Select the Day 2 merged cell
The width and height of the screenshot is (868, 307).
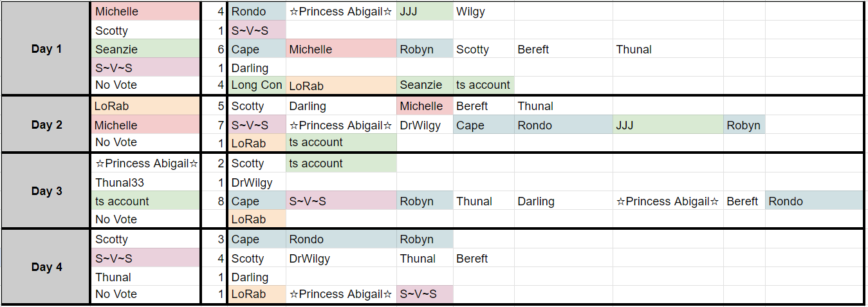[46, 125]
